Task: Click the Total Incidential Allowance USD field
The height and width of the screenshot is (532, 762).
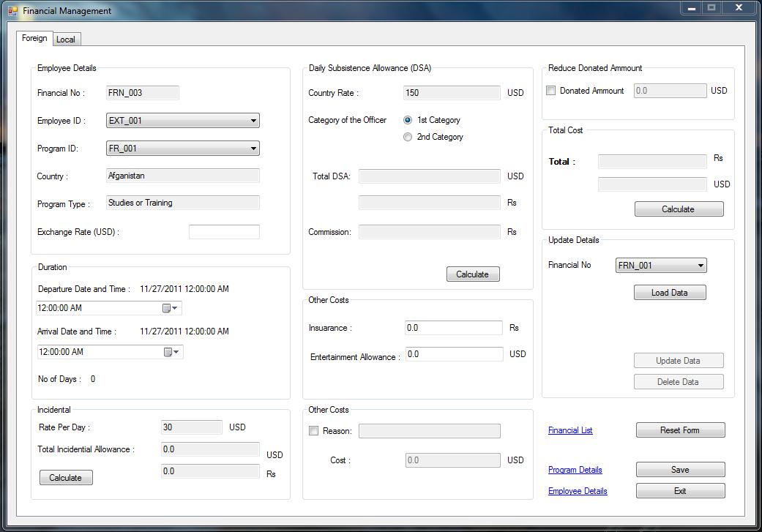Action: (210, 449)
